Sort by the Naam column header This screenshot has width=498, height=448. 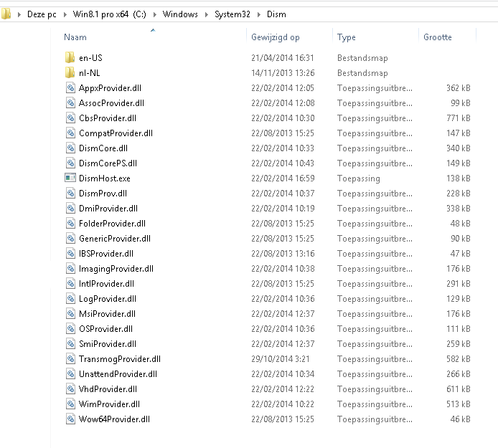[x=75, y=37]
